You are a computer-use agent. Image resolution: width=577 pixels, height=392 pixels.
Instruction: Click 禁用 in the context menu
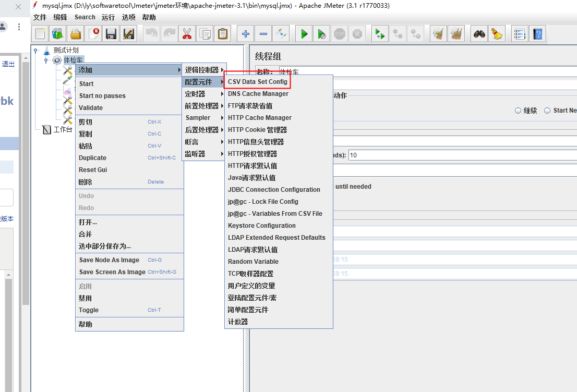tap(129, 298)
